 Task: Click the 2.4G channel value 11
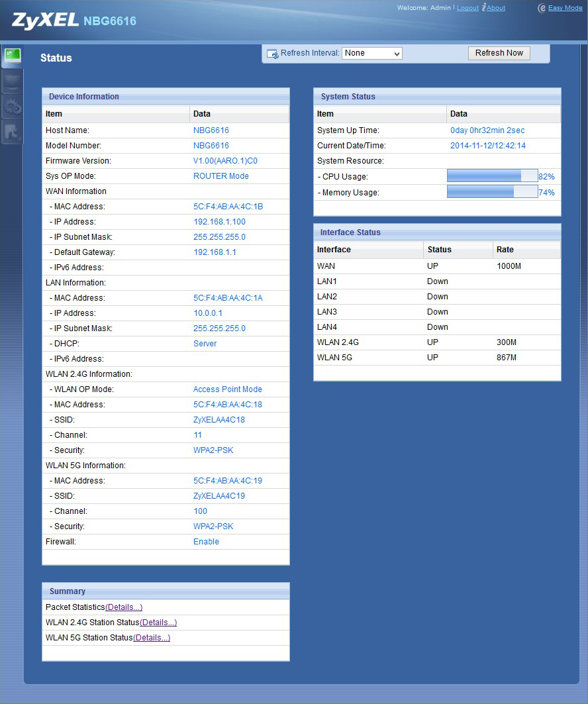(x=197, y=435)
